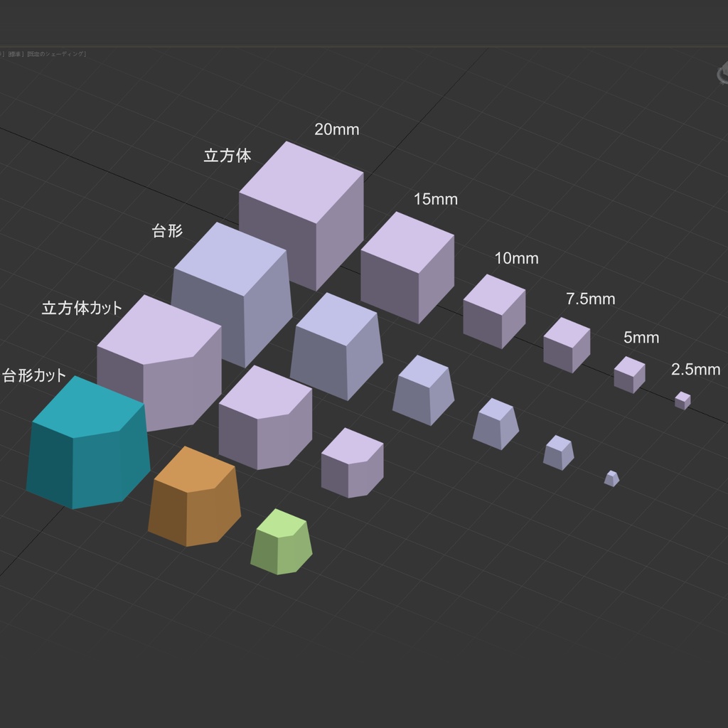This screenshot has width=728, height=728.
Task: Select the 7.5mm 台形 trapezoid block
Action: (496, 424)
